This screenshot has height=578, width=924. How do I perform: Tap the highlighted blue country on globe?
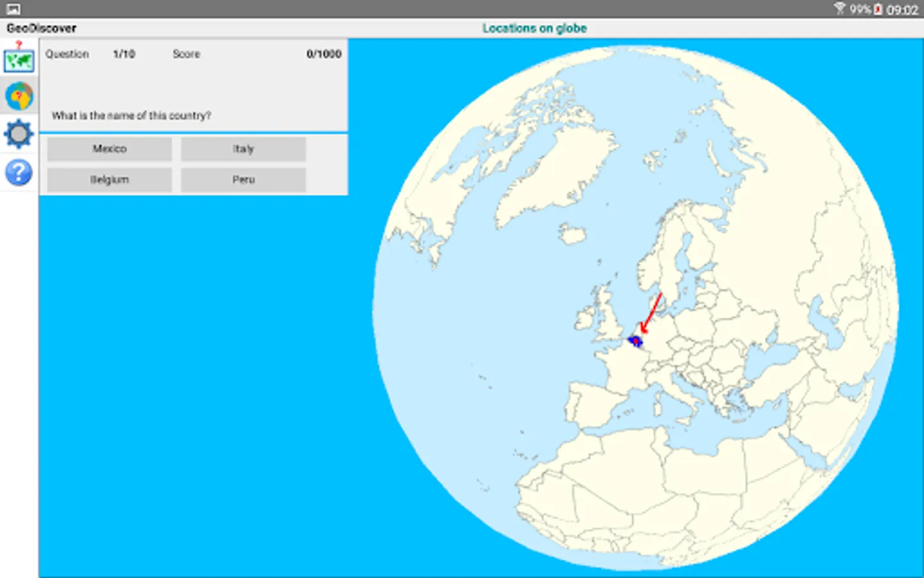click(x=635, y=342)
